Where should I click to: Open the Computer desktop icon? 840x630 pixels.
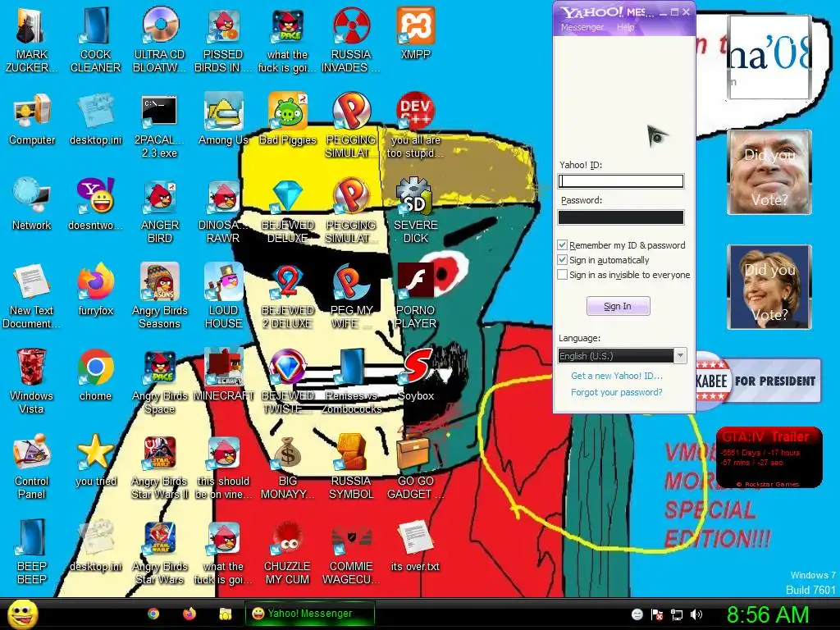(31, 112)
